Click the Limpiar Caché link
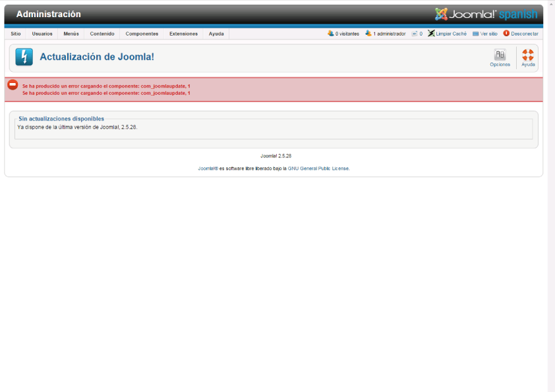 click(x=451, y=34)
